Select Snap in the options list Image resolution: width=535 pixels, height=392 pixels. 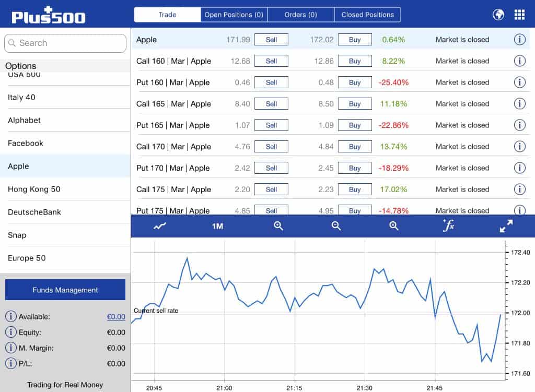point(65,235)
